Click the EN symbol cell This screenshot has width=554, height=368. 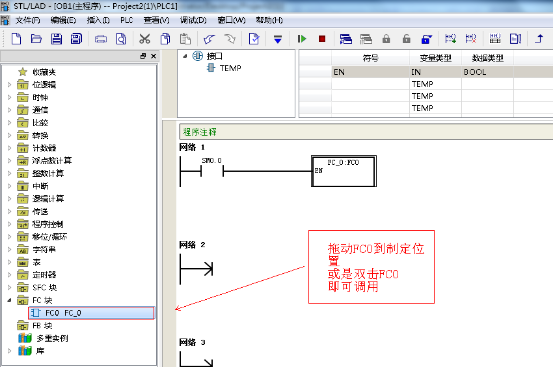click(x=370, y=72)
